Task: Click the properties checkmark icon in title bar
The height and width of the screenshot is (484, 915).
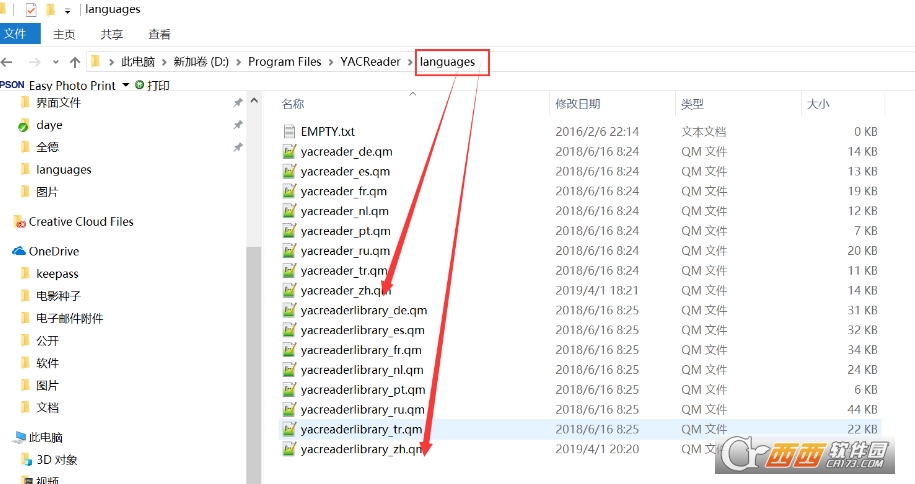Action: 31,10
